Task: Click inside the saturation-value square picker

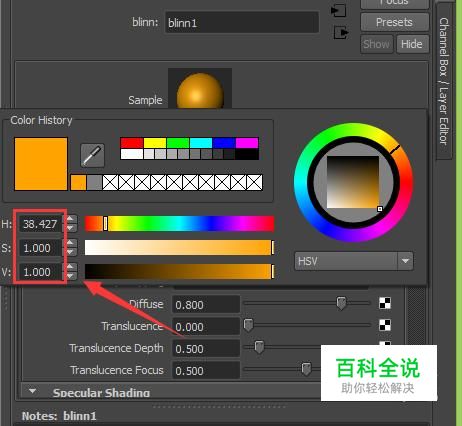Action: pyautogui.click(x=353, y=182)
